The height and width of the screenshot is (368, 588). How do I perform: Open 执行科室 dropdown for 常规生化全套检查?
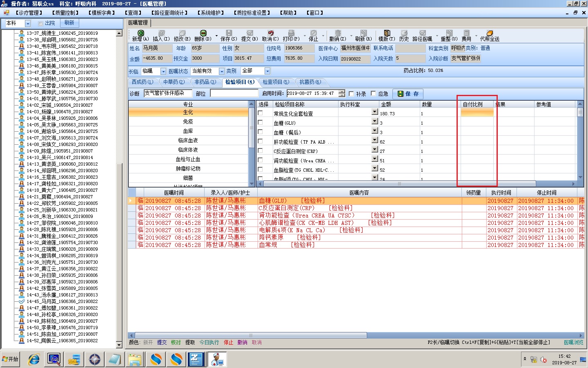pos(375,112)
